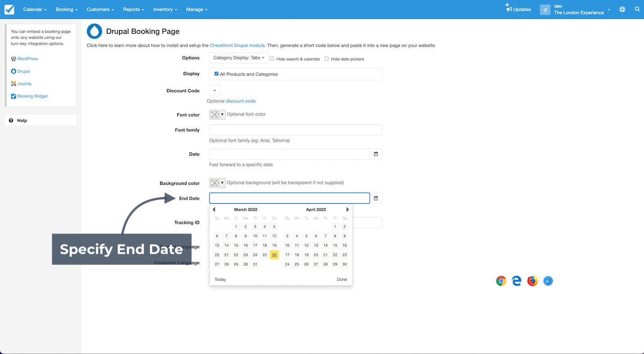
Task: Open the Calendar menu
Action: point(35,9)
